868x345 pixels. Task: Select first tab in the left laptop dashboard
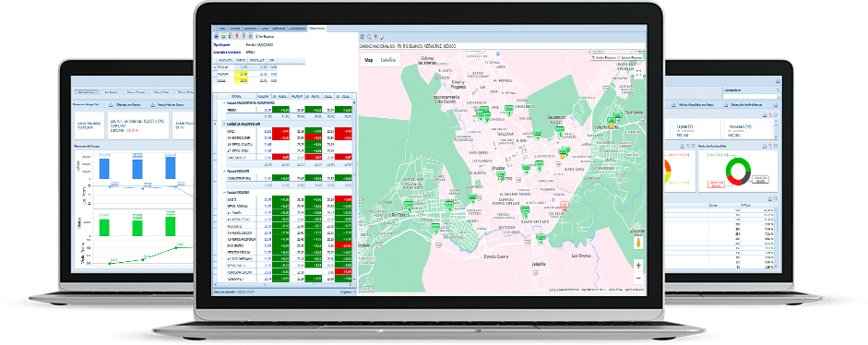pyautogui.click(x=86, y=92)
